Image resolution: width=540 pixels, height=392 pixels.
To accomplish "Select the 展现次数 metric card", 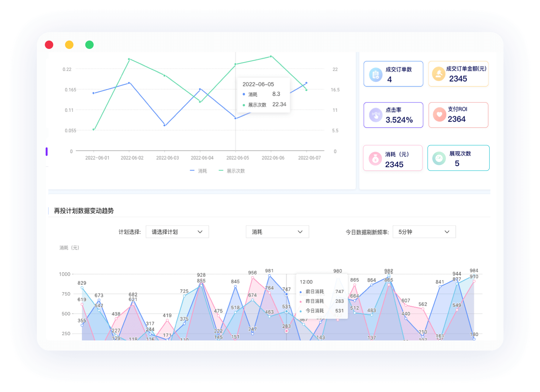I will tap(458, 158).
